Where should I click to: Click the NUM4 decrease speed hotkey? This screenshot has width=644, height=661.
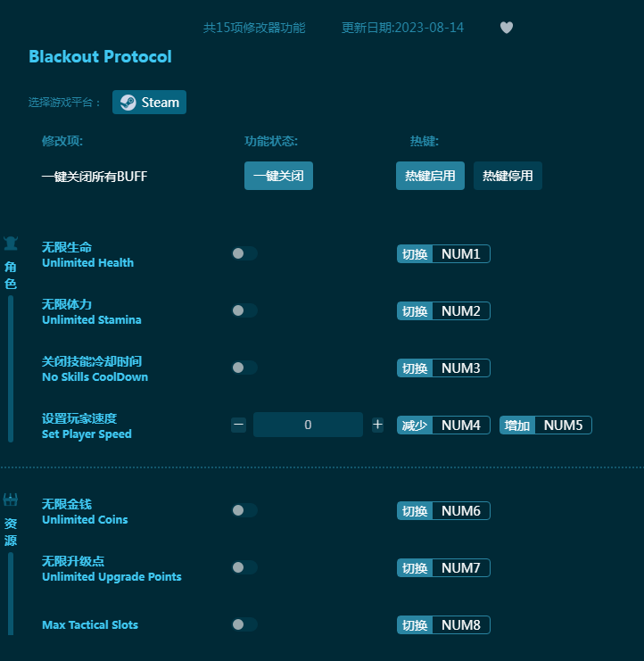click(x=460, y=426)
